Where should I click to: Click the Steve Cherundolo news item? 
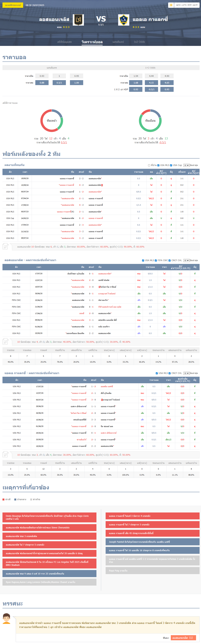(x=49, y=527)
